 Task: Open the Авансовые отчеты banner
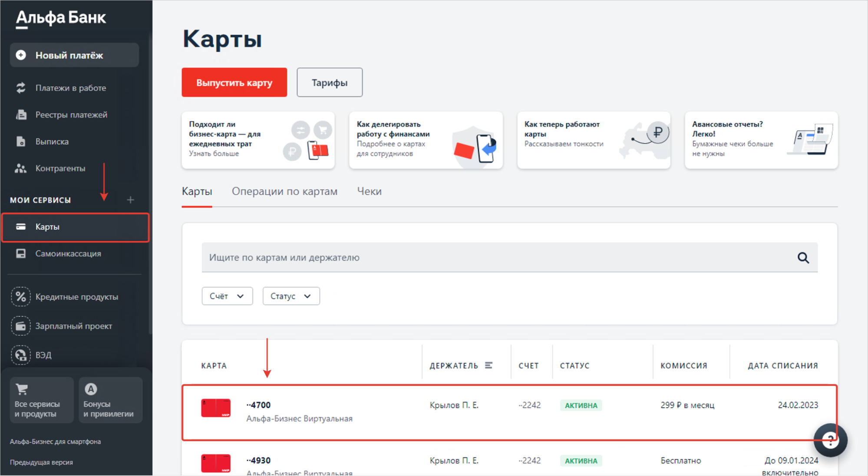[761, 140]
